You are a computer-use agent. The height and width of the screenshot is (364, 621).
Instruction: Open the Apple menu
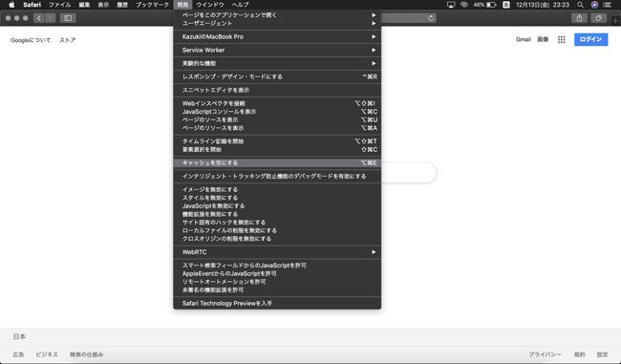point(11,5)
